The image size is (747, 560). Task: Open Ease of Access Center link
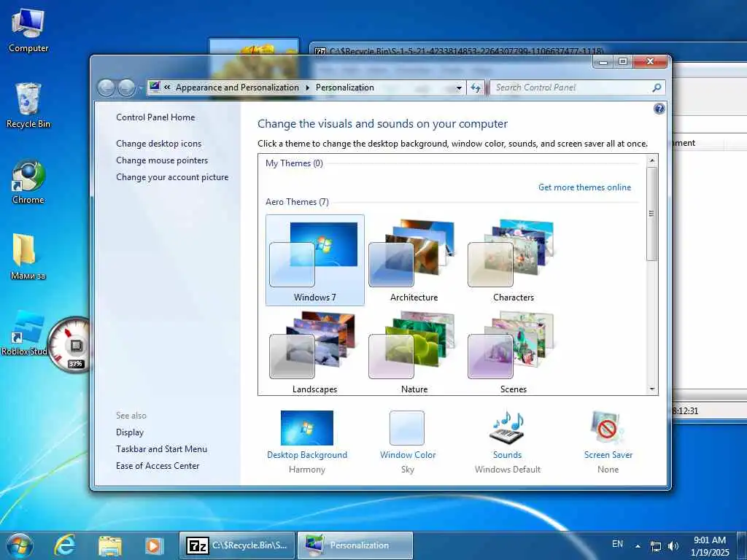[158, 465]
